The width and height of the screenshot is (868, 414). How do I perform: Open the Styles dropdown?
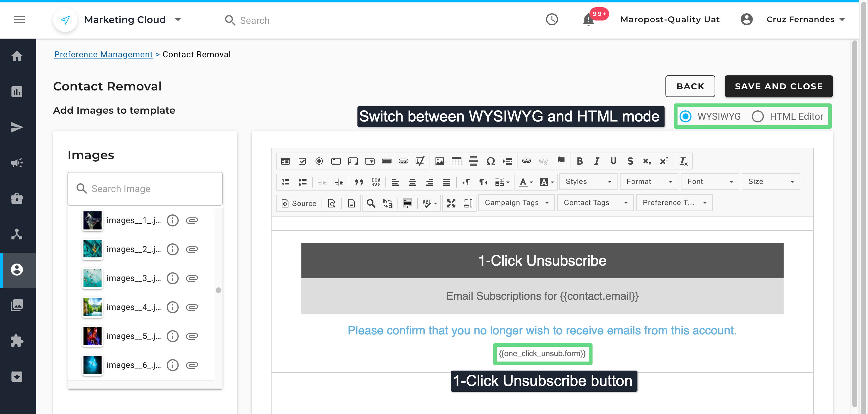(588, 182)
